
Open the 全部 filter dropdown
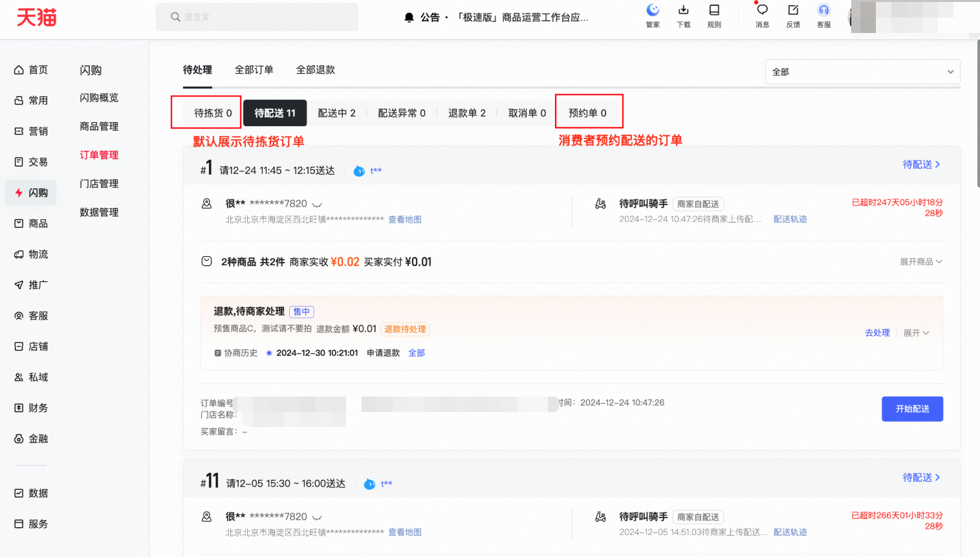(x=862, y=72)
